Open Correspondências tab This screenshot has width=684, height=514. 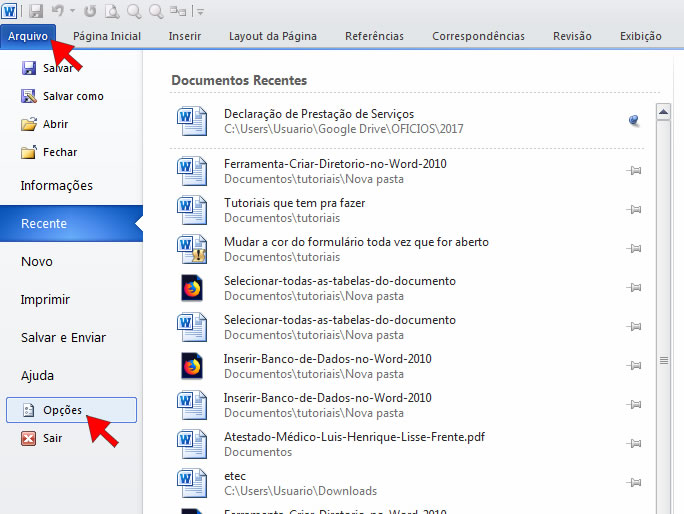point(478,36)
